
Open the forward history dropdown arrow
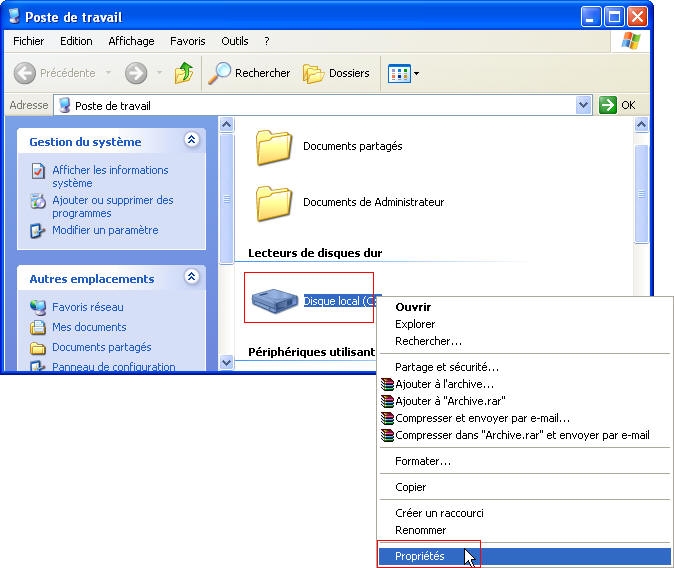159,73
